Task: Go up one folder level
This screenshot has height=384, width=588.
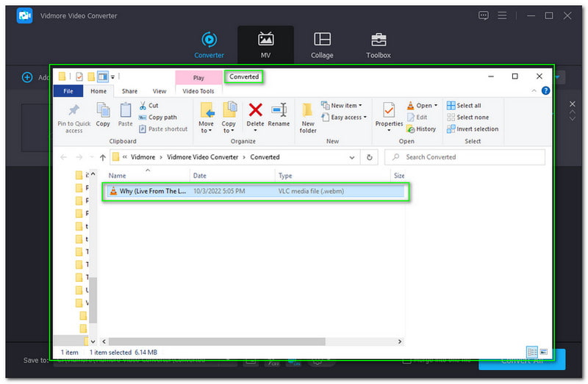Action: click(103, 157)
